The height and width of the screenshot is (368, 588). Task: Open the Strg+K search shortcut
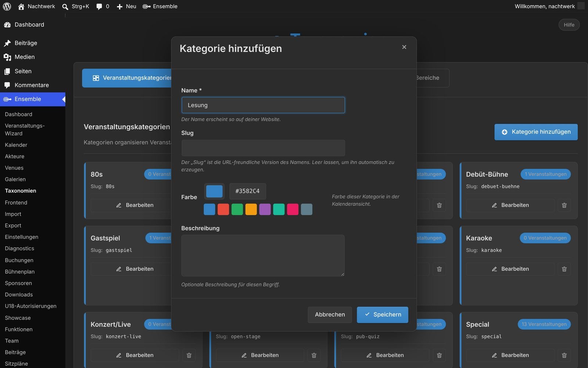(76, 6)
